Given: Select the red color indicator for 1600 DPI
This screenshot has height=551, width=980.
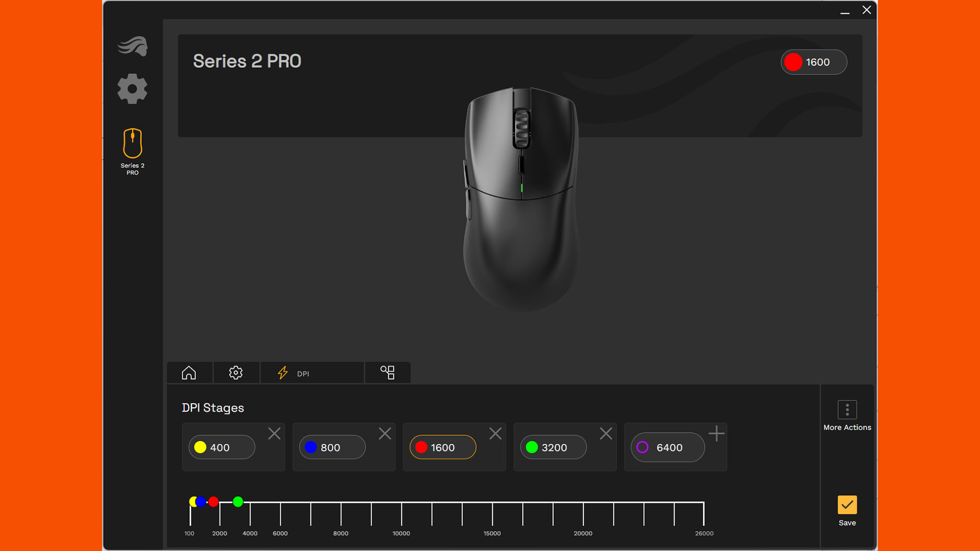Looking at the screenshot, I should 422,447.
